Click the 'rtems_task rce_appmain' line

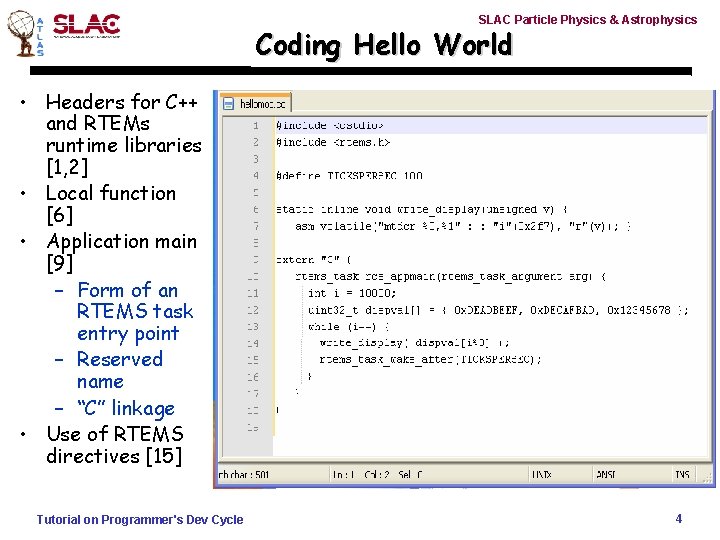pos(450,276)
